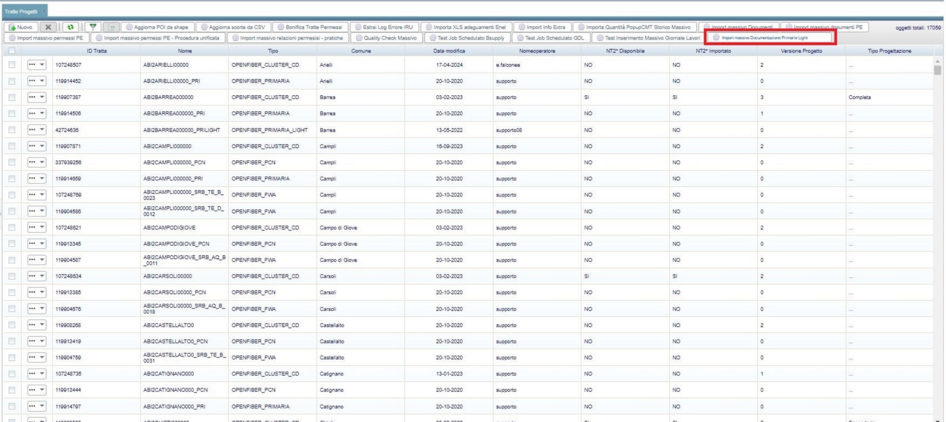Click Test Job Schedulato Bsupply button
The image size is (946, 422).
click(x=466, y=37)
